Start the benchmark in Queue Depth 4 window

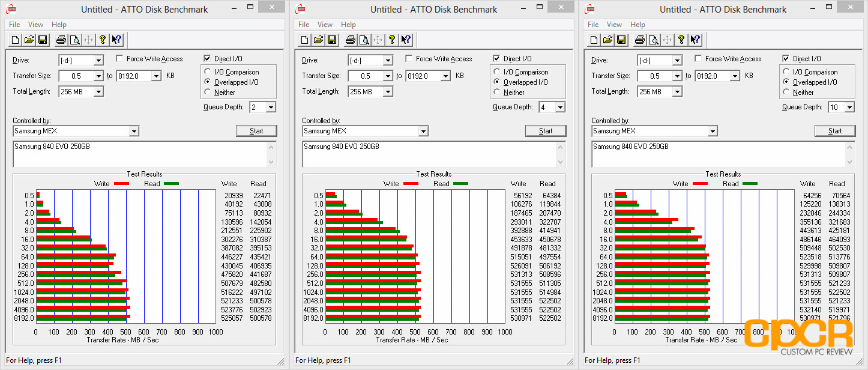546,131
